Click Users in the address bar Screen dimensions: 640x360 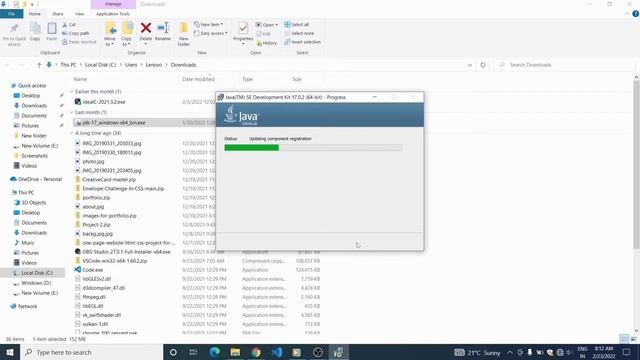point(131,65)
